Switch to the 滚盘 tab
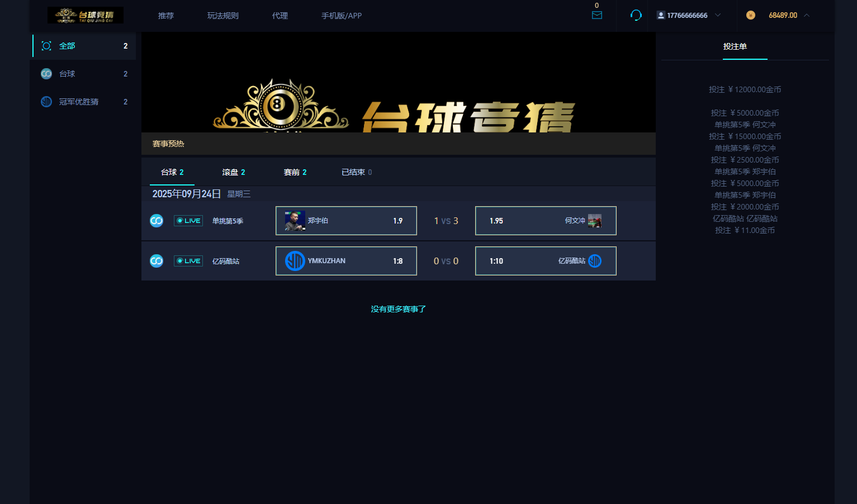The height and width of the screenshot is (504, 857). 234,172
